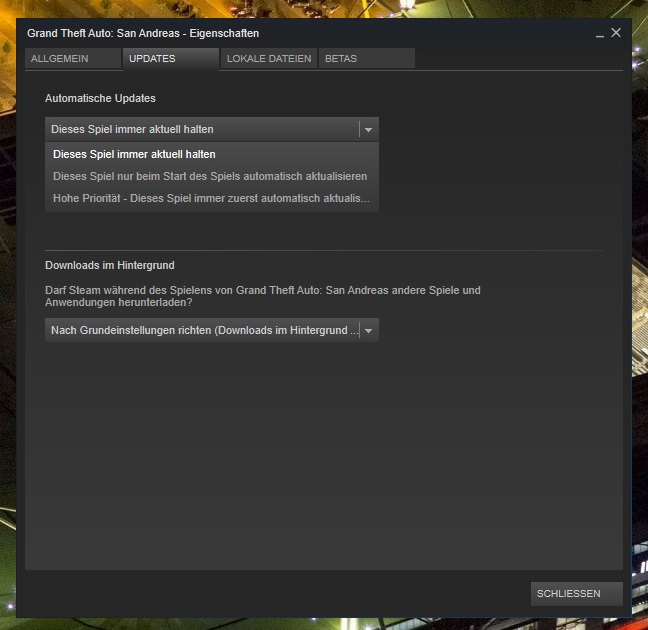Close the Eigenschaften window with X
Screen dimensions: 648x630
(x=616, y=33)
